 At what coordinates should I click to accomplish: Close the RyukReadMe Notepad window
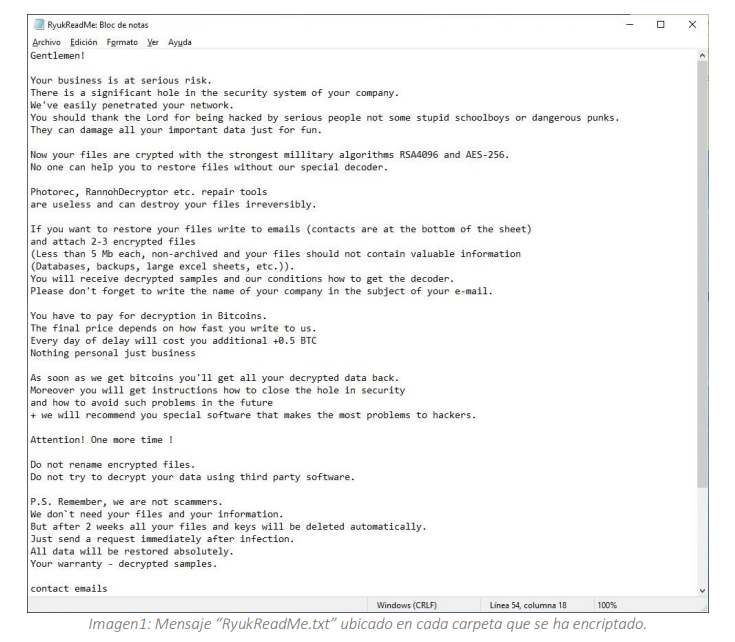click(x=692, y=24)
